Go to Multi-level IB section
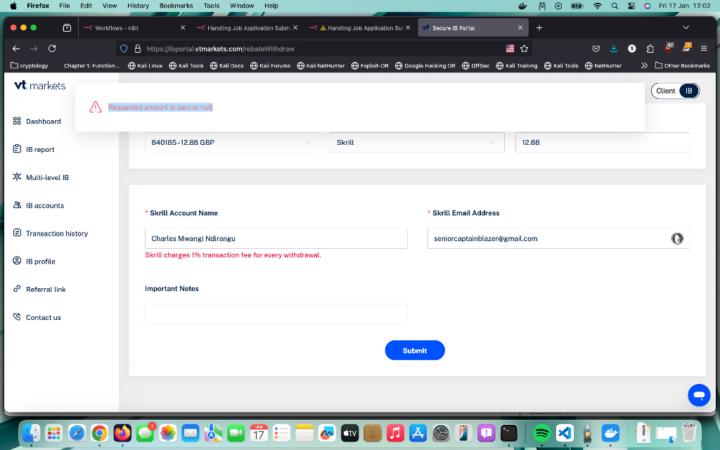 pos(40,177)
